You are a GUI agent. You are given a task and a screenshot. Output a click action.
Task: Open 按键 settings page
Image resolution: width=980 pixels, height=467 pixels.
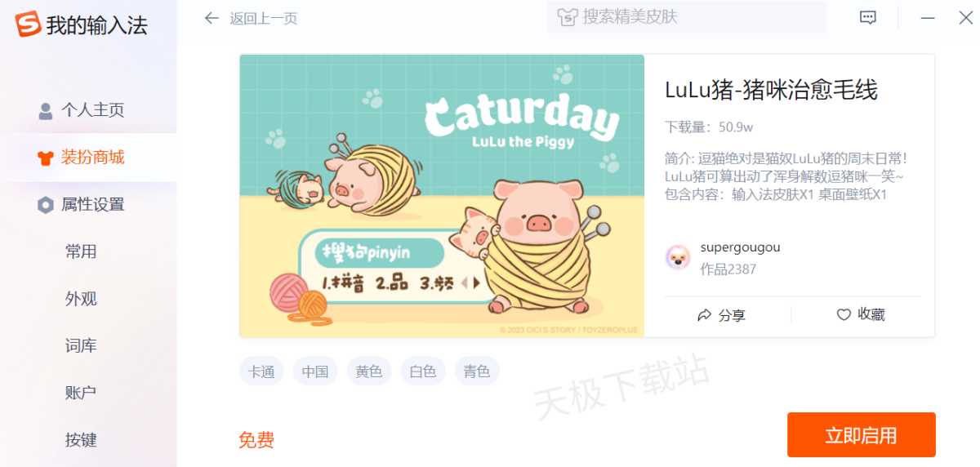tap(82, 440)
